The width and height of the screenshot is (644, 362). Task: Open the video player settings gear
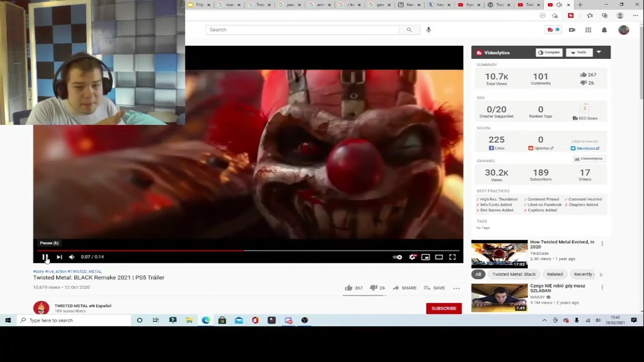tap(413, 257)
